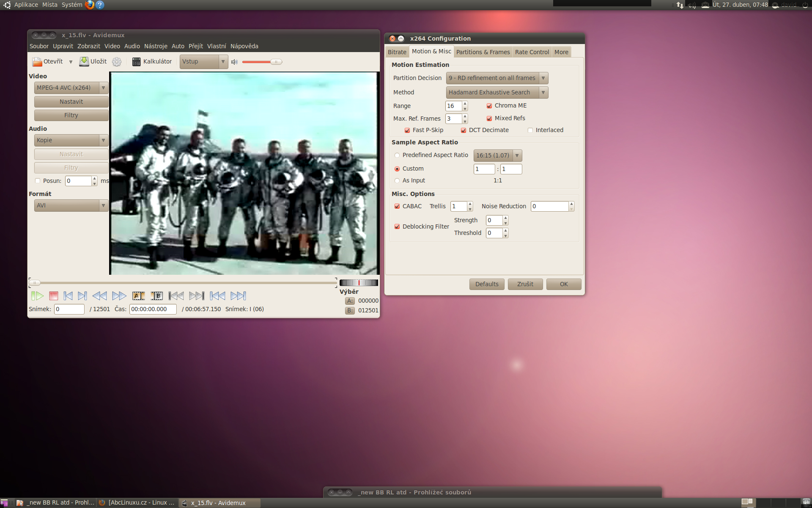Viewport: 812px width, 508px height.
Task: Toggle the Chroma ME checkbox
Action: (x=489, y=106)
